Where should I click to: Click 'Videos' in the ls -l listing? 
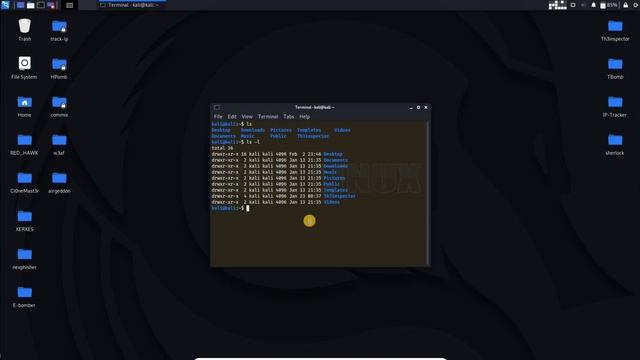point(331,202)
